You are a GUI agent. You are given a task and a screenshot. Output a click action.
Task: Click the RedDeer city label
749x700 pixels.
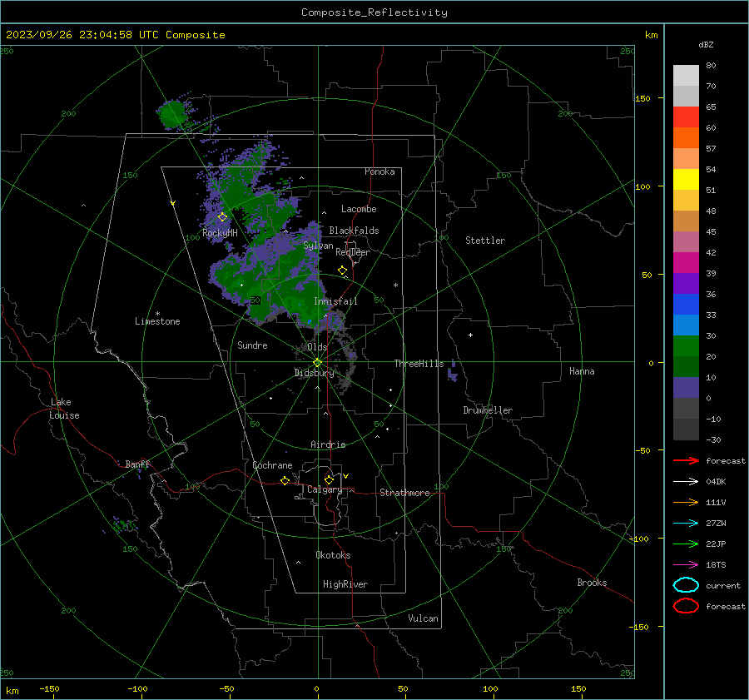[353, 252]
